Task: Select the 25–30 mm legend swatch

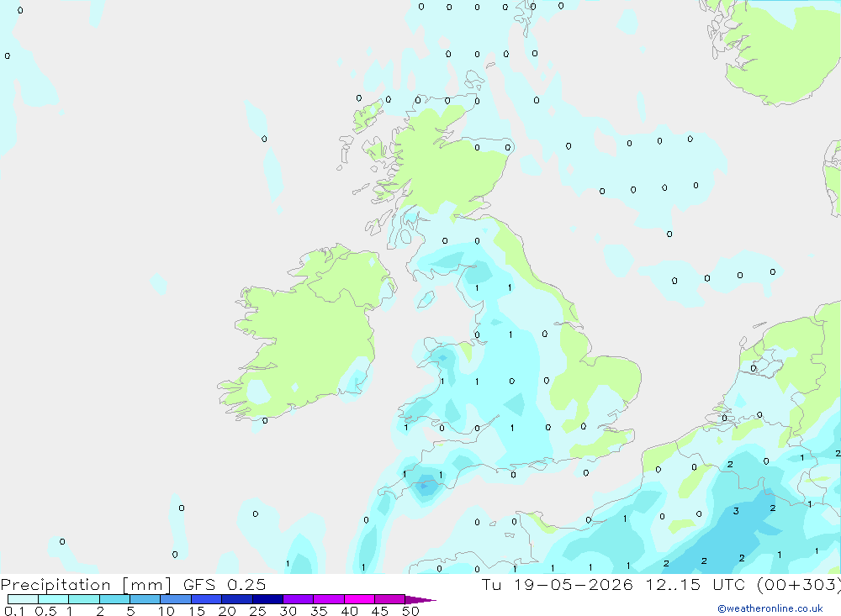Action: click(x=267, y=599)
